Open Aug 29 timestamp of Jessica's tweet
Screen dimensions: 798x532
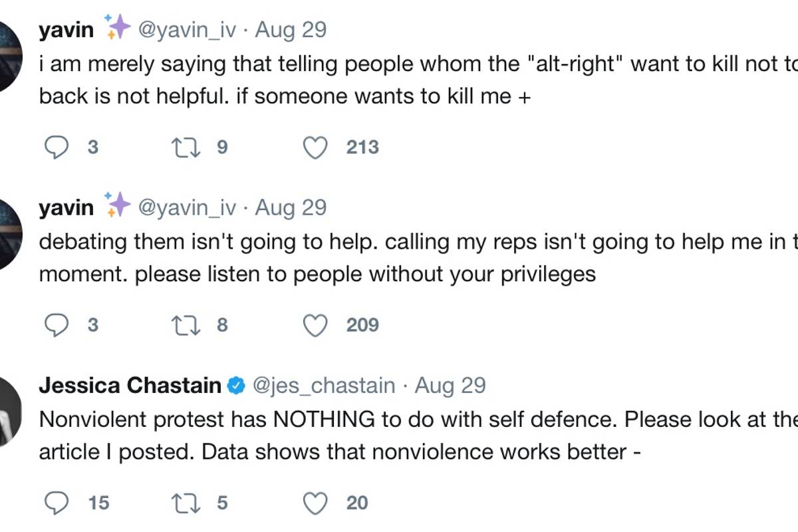tap(450, 386)
